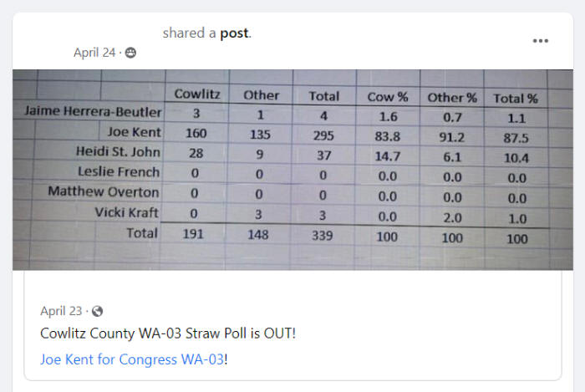This screenshot has width=585, height=392.
Task: Click the Cowlitz column header in the photo
Action: coord(197,94)
